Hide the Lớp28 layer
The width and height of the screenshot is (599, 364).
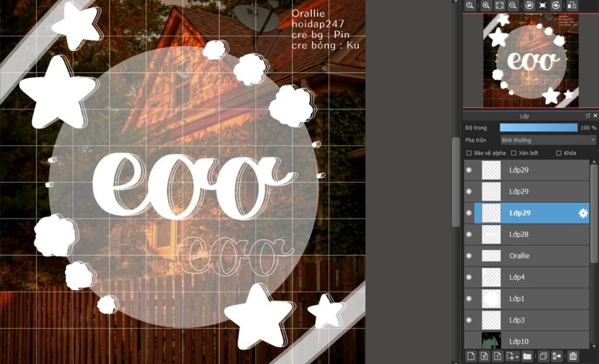click(469, 234)
